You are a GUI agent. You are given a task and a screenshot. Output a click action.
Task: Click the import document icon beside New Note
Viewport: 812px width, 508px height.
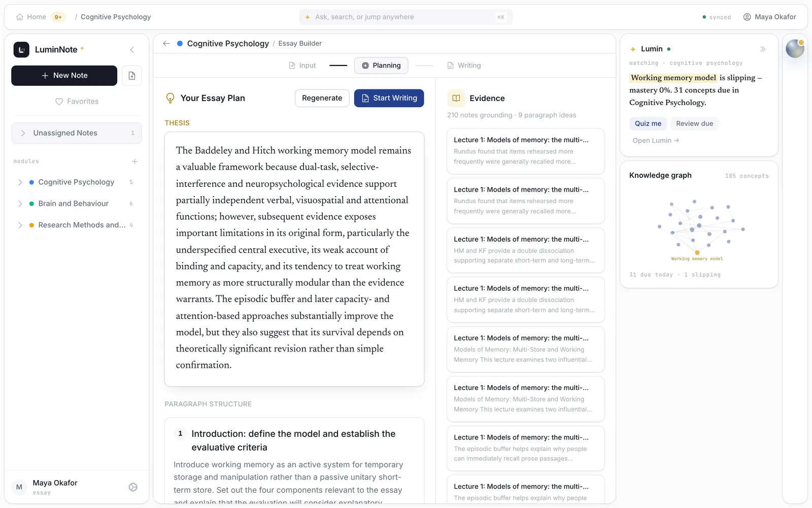(x=132, y=76)
